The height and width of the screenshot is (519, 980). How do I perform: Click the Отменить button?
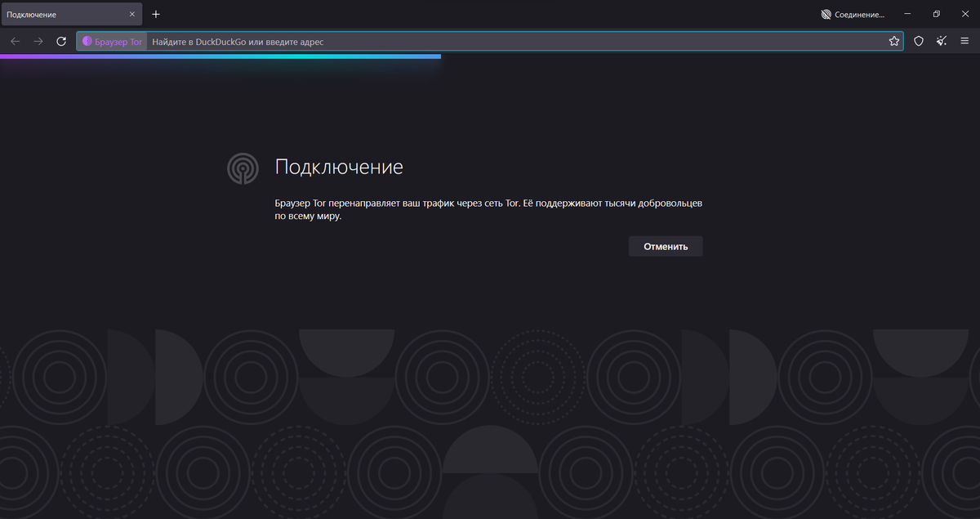[666, 246]
